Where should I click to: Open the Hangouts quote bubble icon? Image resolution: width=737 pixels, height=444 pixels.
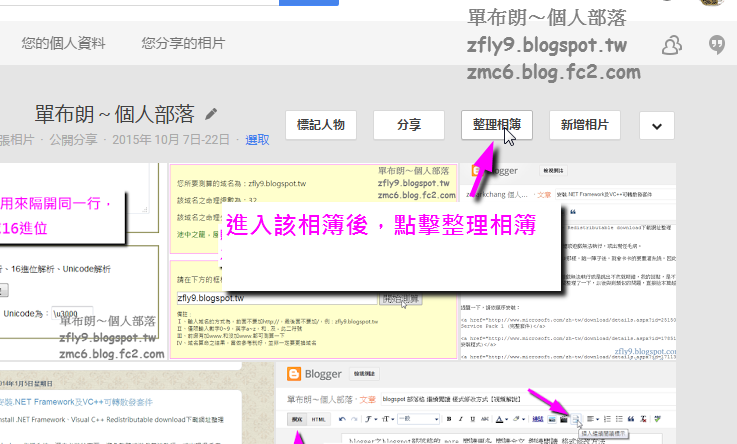click(x=717, y=45)
